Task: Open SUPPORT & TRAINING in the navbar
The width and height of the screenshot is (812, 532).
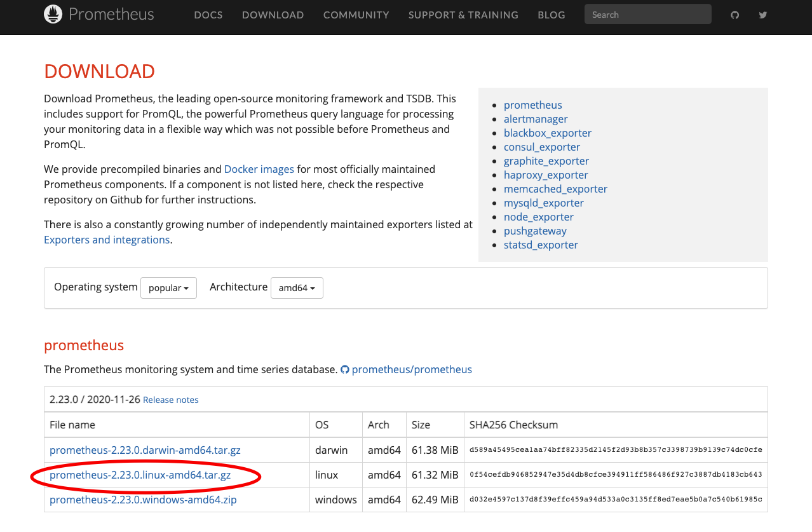Action: coord(463,15)
